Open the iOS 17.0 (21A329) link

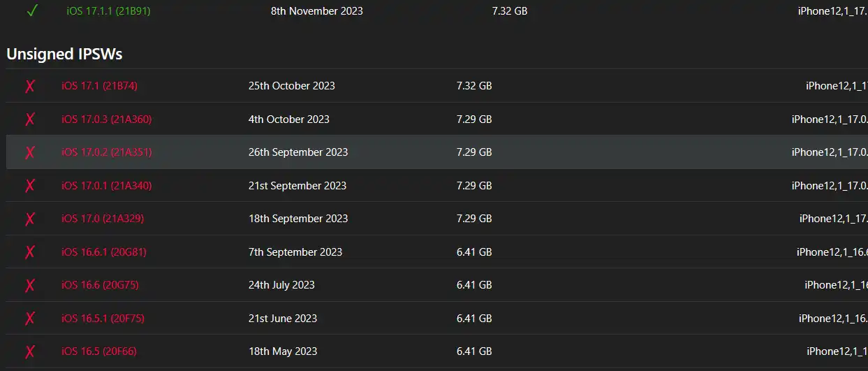point(103,219)
